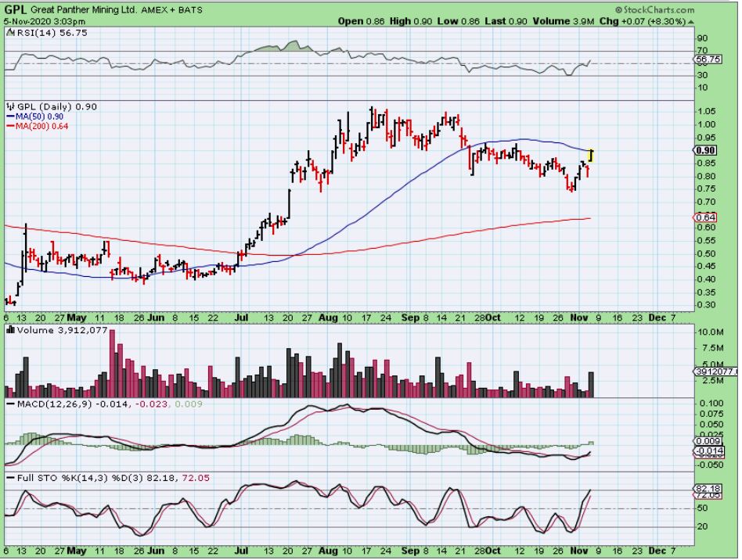The image size is (742, 560).
Task: Click the AMEX + BATS exchange label
Action: coord(171,10)
